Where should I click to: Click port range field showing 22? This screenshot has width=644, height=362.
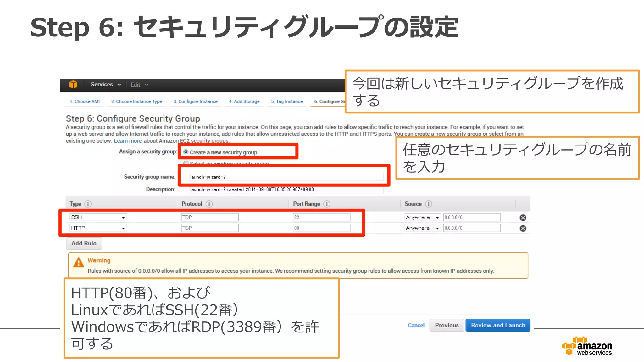tap(321, 217)
